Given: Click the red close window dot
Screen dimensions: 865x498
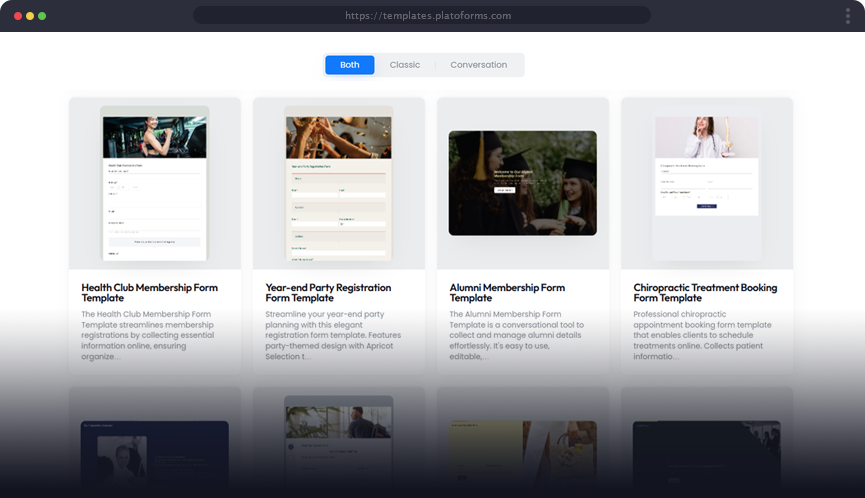Looking at the screenshot, I should point(18,16).
